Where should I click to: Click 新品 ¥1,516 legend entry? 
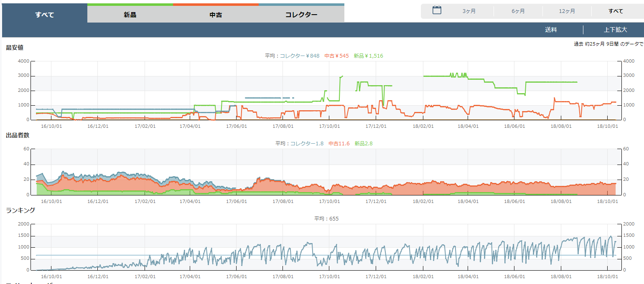point(368,56)
